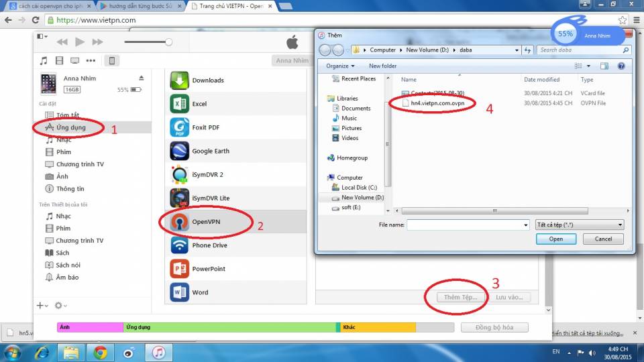Open the File name history dropdown arrow

point(525,225)
